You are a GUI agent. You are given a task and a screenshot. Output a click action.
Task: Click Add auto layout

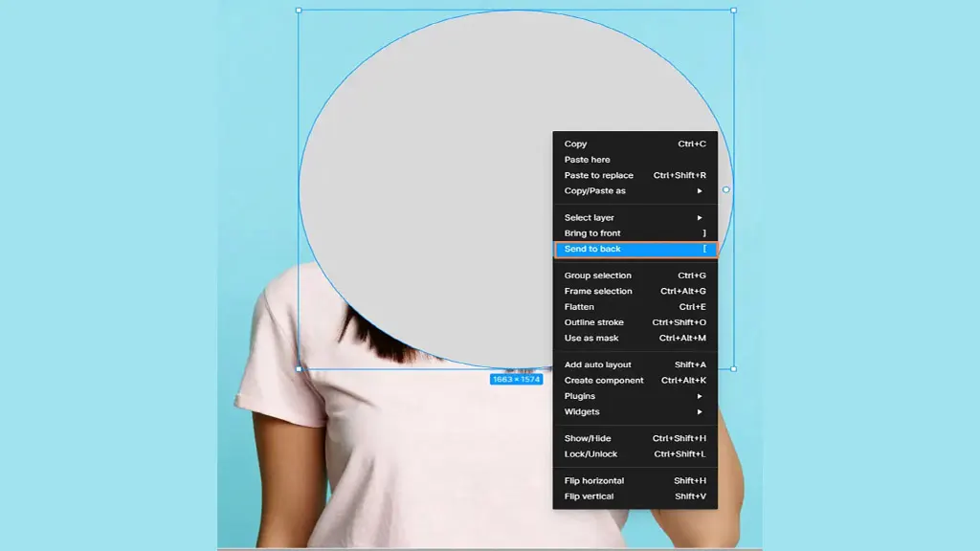pos(635,364)
